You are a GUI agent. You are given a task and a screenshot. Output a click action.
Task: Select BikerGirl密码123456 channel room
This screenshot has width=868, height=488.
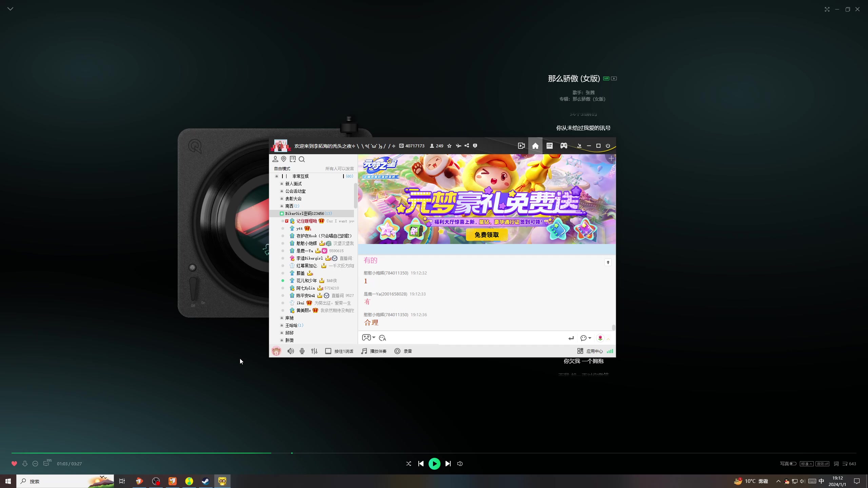pos(304,213)
